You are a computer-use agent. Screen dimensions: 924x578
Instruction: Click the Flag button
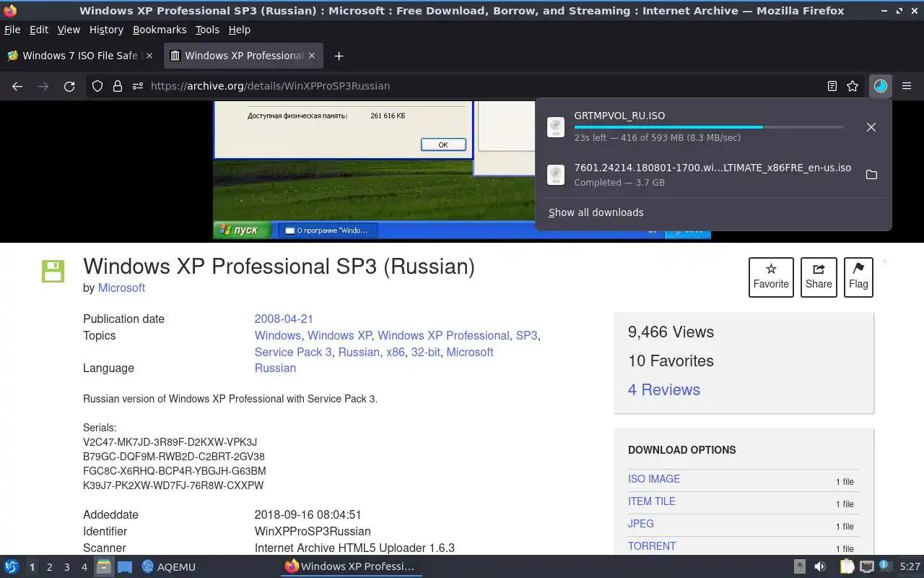coord(858,277)
